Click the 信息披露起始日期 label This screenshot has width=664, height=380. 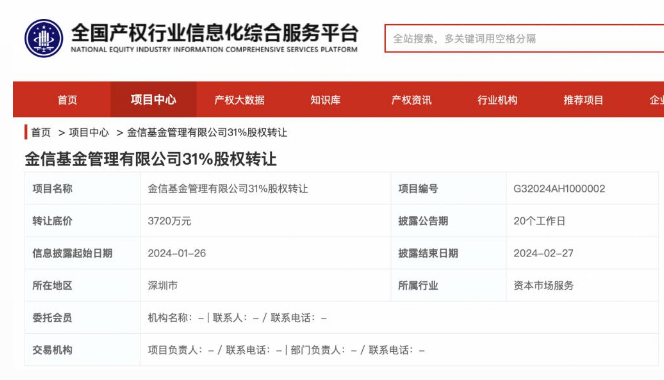click(x=72, y=253)
